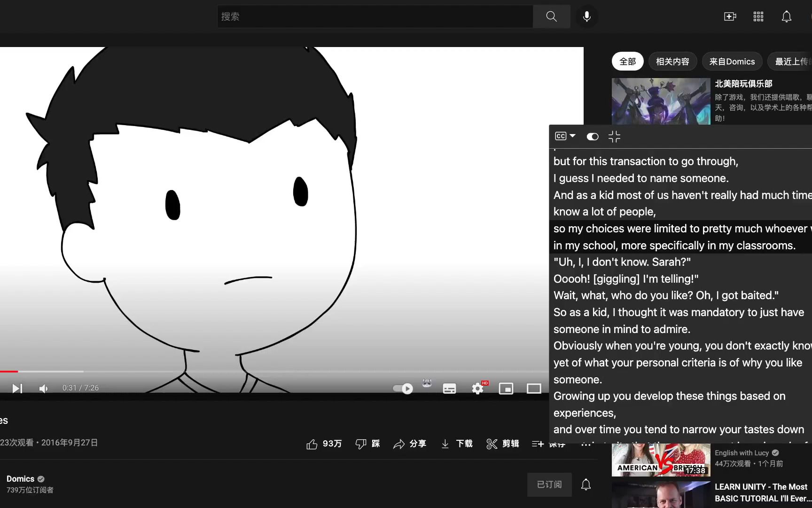Select the 来自Domics filter chip

(x=732, y=62)
